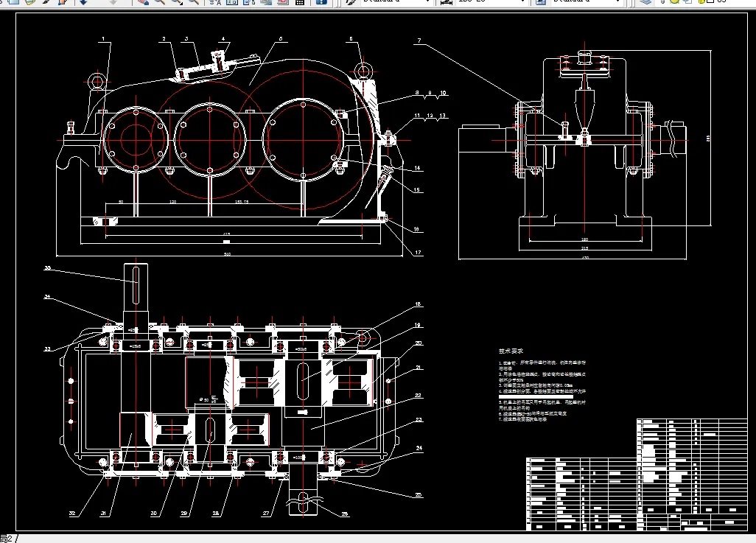Select part callout number 23
The height and width of the screenshot is (543, 756).
click(x=419, y=419)
